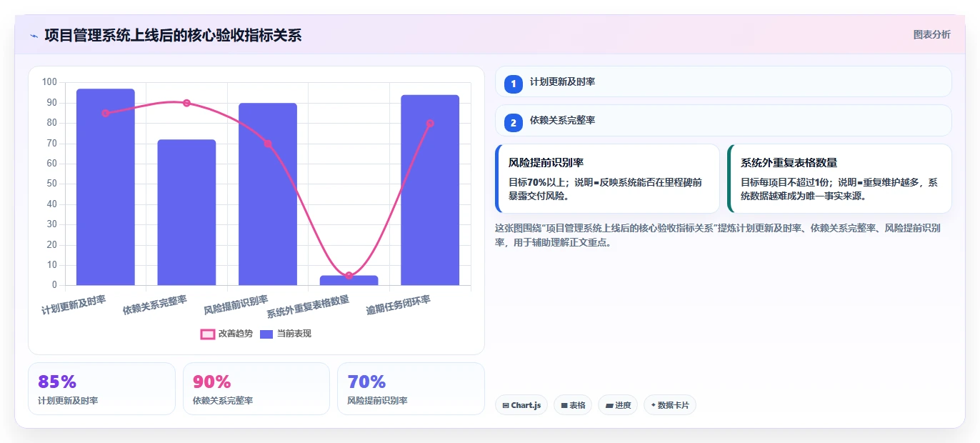Click the blue number 2 badge
980x443 pixels.
(x=513, y=122)
